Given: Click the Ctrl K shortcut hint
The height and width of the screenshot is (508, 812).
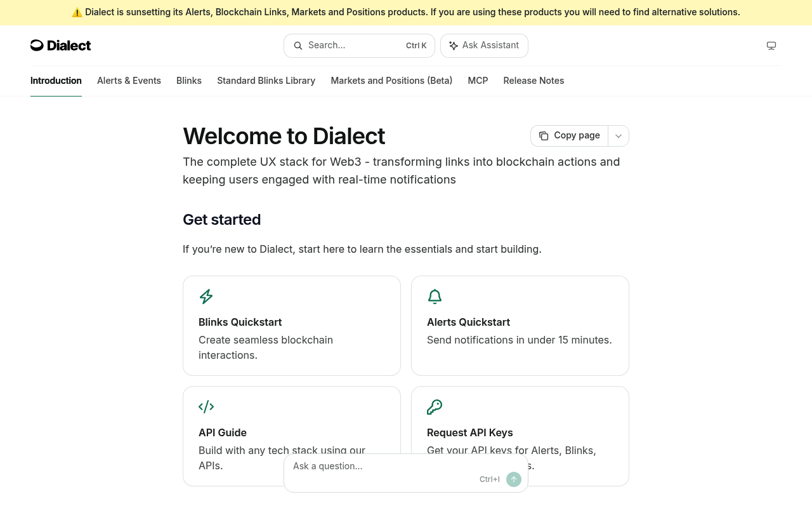Looking at the screenshot, I should [x=416, y=46].
